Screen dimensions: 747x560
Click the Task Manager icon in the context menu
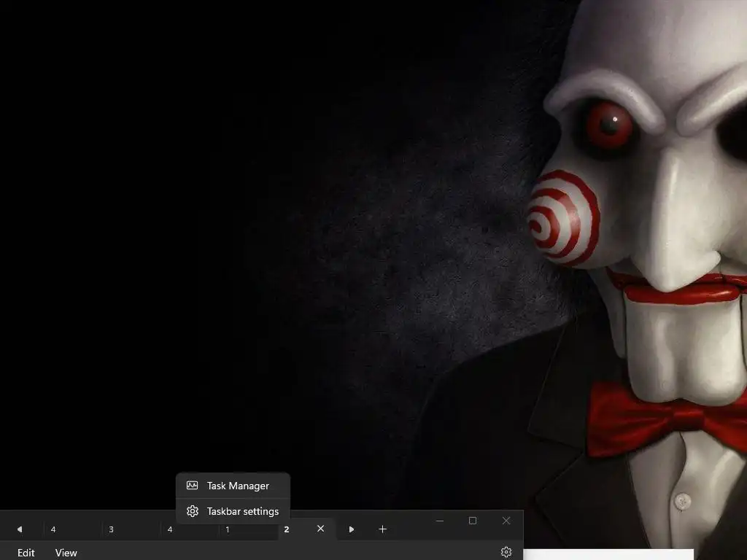[x=193, y=486]
